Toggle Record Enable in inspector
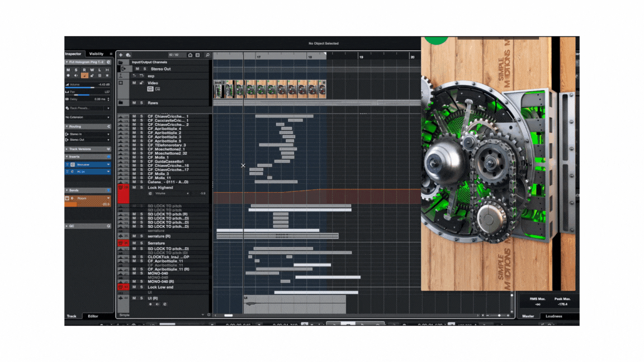The height and width of the screenshot is (362, 644). [x=68, y=75]
